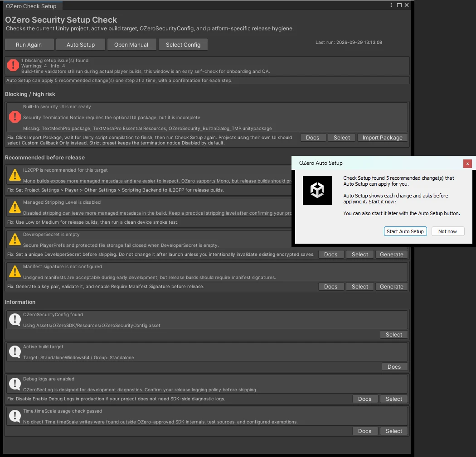Click Select for DeveloperSecret warning

click(x=360, y=255)
